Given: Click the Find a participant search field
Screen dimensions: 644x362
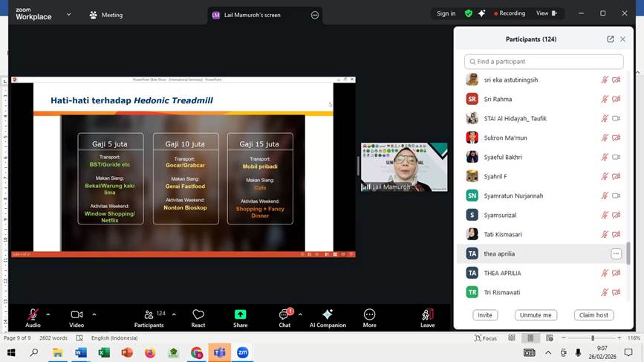Looking at the screenshot, I should (544, 62).
